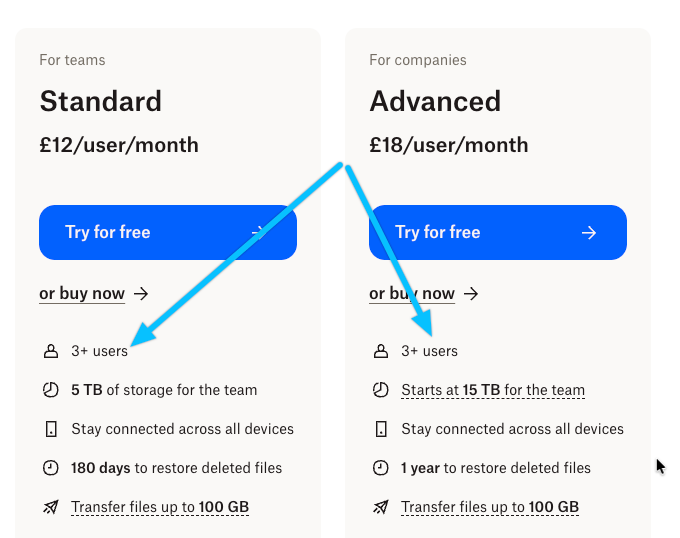This screenshot has width=680, height=538.
Task: Click the paper plane icon under Advanced
Action: (381, 507)
